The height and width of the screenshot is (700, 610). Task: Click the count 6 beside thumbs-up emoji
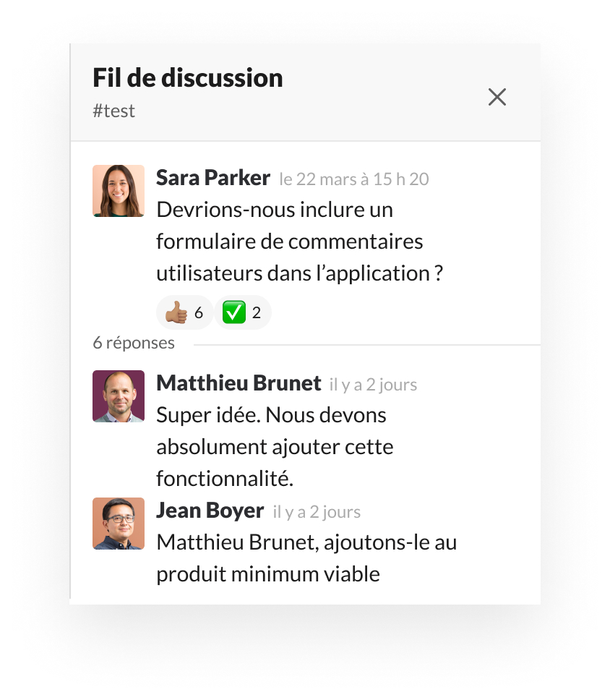click(199, 313)
